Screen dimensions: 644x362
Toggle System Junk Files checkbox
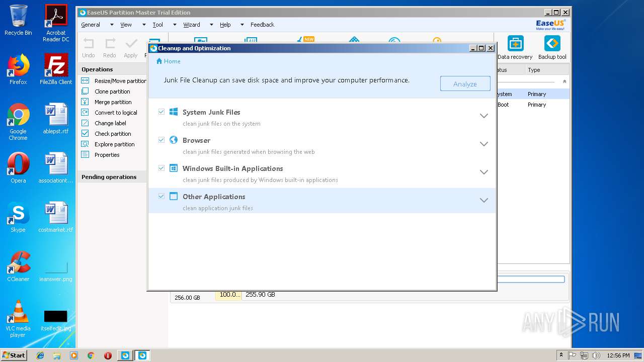(162, 112)
